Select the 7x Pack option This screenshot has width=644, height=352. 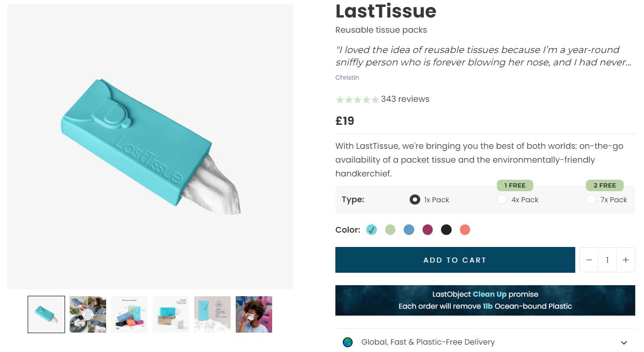pyautogui.click(x=591, y=199)
